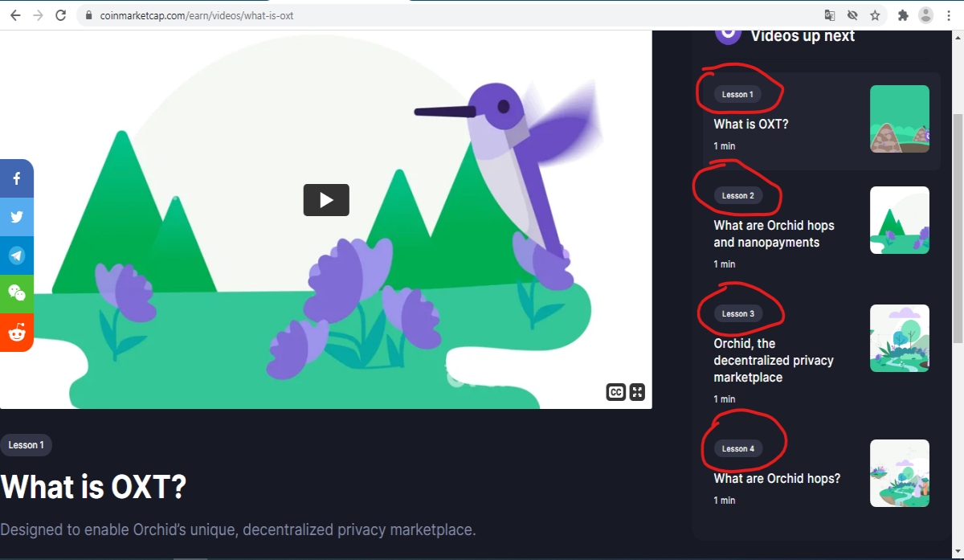Open the Google Translate page icon
The image size is (964, 560).
point(830,15)
